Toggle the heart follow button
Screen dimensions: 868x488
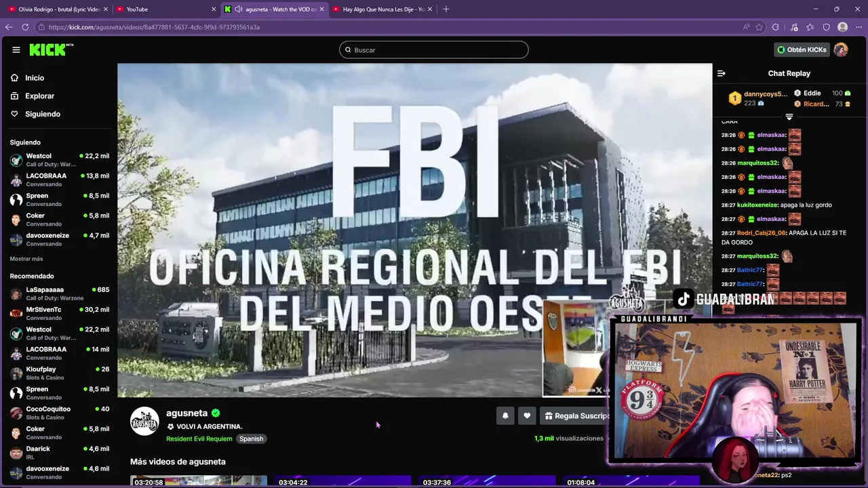(527, 416)
